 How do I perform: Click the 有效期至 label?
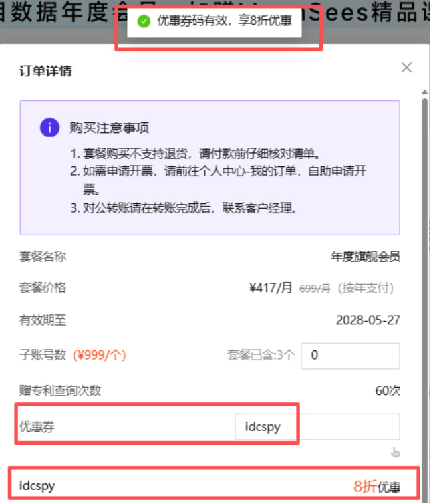[43, 320]
